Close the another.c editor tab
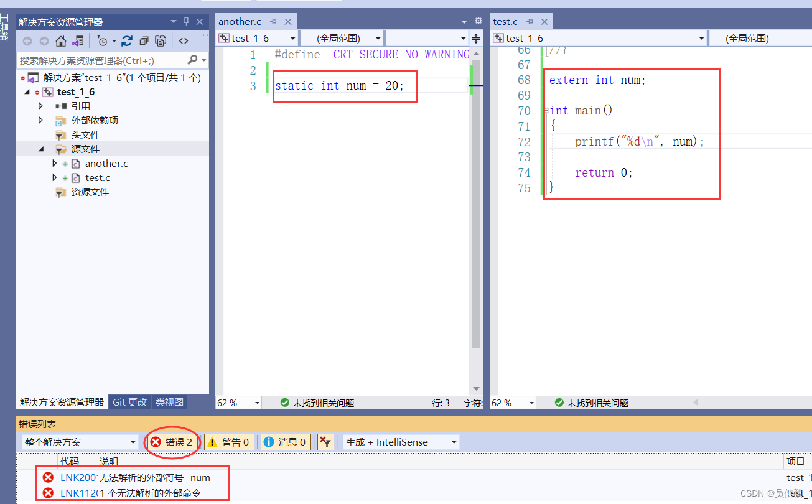This screenshot has height=504, width=812. click(x=288, y=22)
